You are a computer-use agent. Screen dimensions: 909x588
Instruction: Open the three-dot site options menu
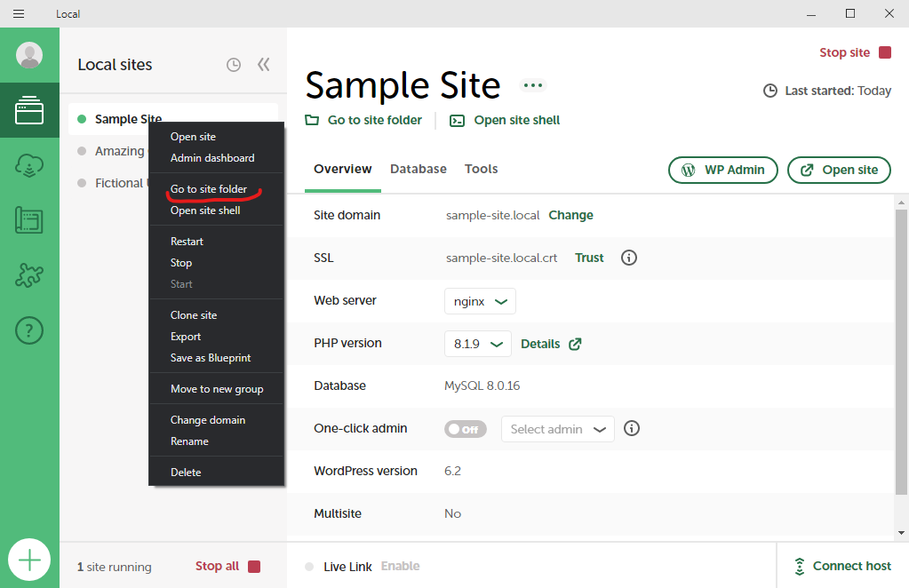coord(533,85)
